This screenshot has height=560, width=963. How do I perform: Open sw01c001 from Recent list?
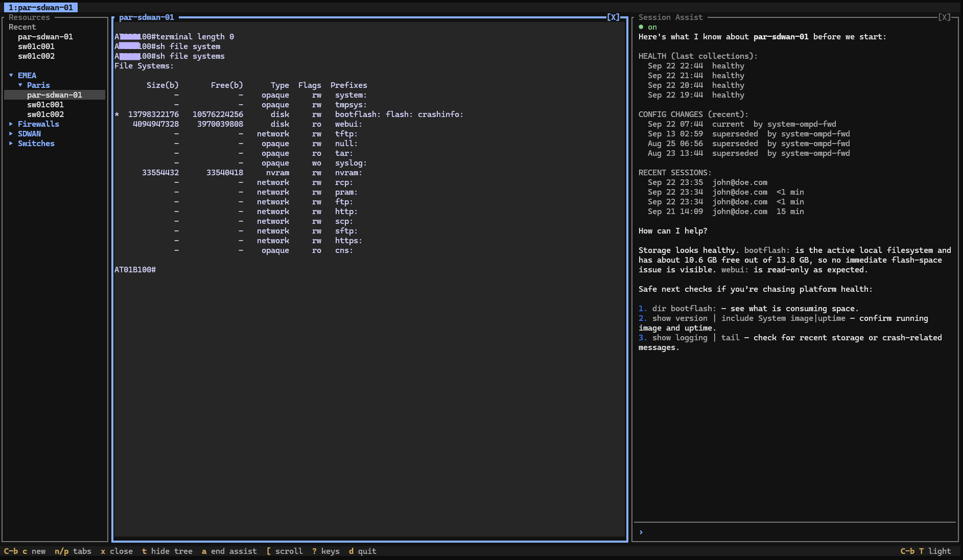(x=36, y=46)
